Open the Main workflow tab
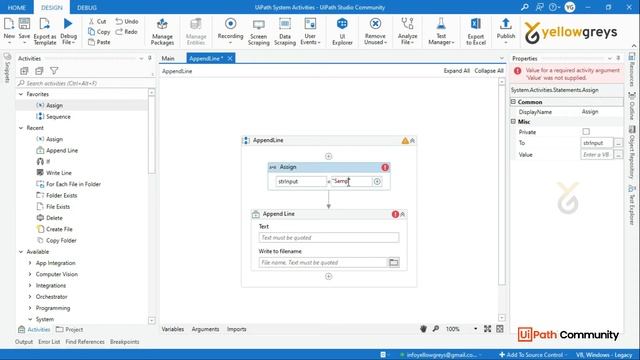 click(168, 58)
